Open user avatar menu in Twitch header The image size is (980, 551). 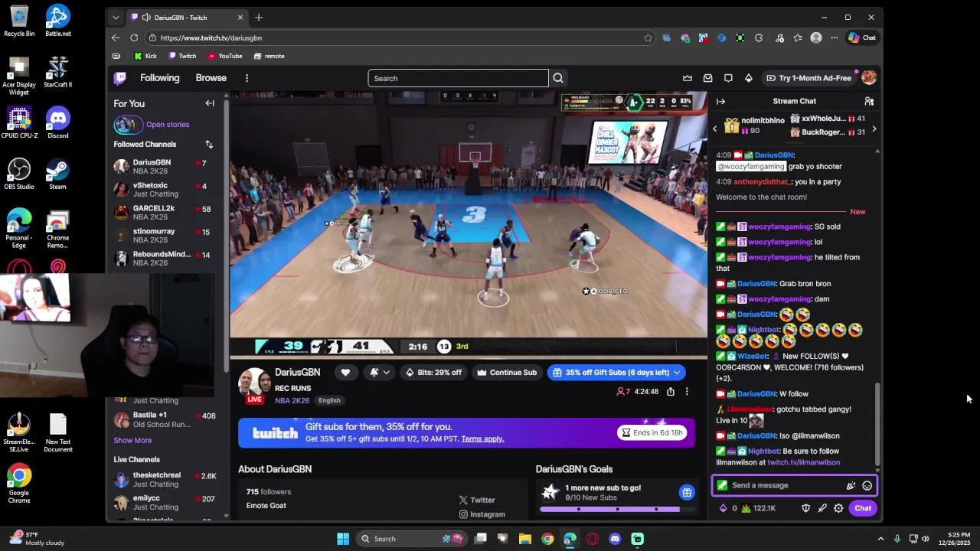tap(869, 78)
